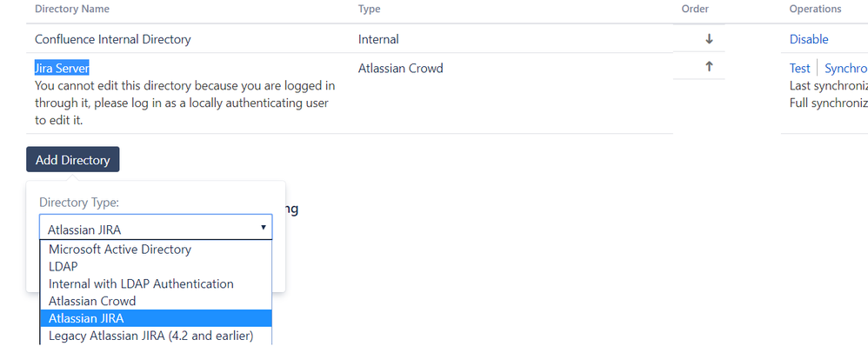Screen dimensions: 868x353
Task: Select highlighted Atlassian JIRA list option
Action: pos(156,318)
